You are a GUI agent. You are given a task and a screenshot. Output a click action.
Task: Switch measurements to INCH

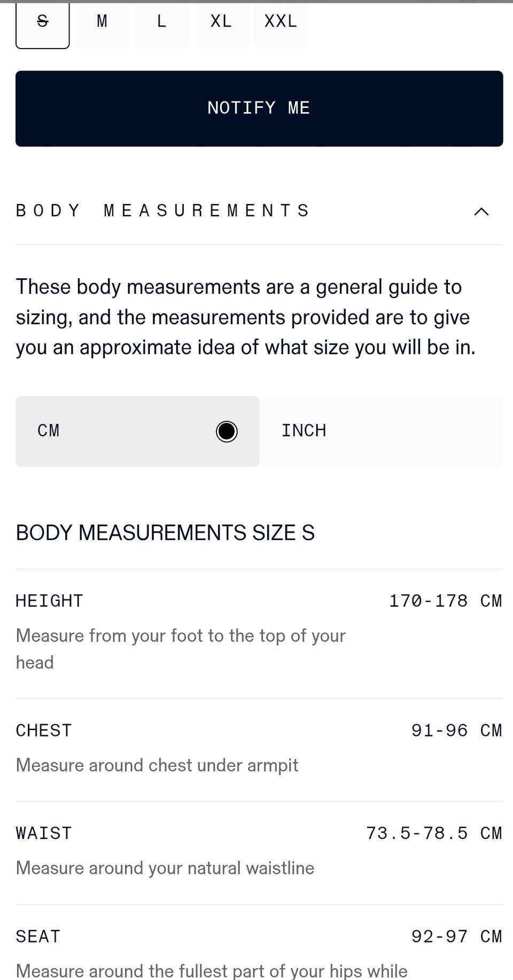pos(380,431)
